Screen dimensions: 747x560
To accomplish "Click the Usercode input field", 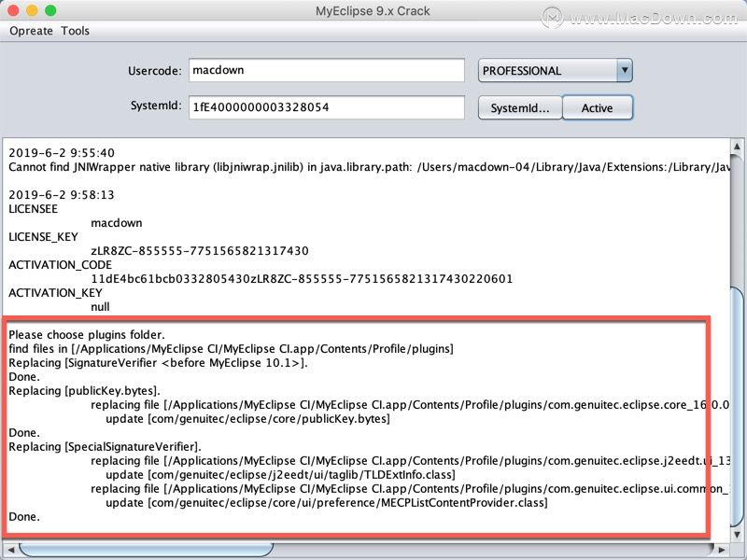I will pos(326,71).
